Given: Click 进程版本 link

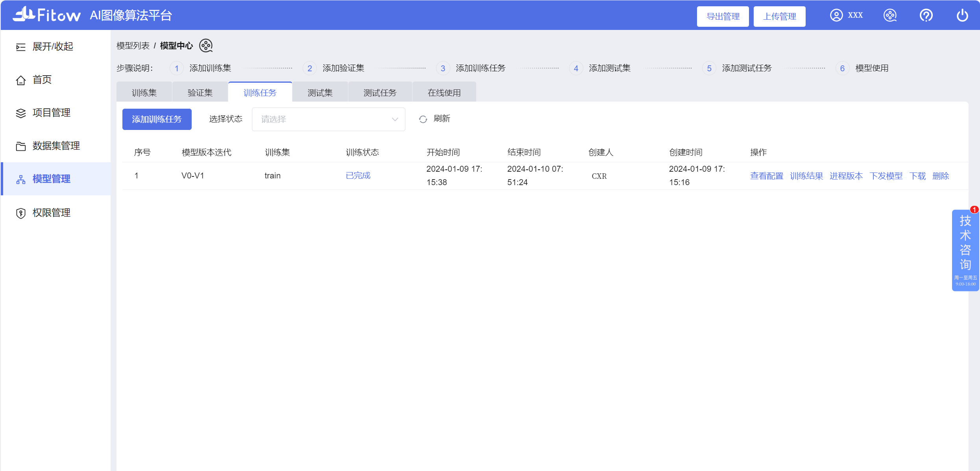Looking at the screenshot, I should pos(846,176).
